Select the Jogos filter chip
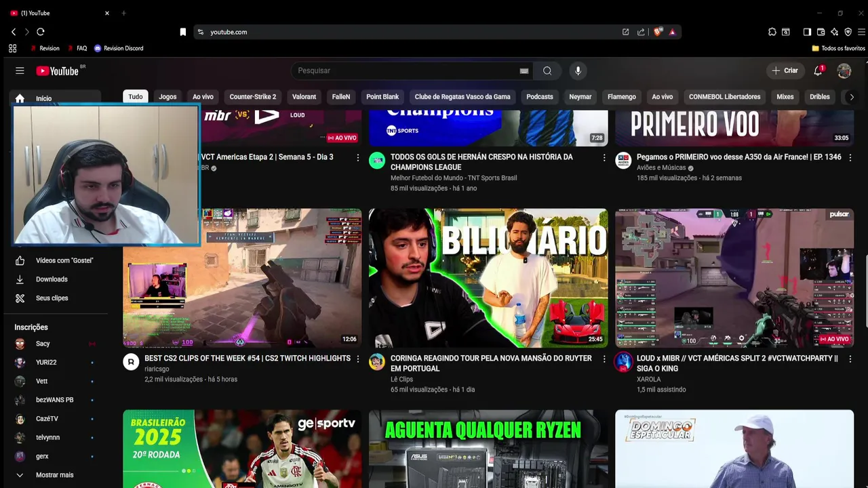Image resolution: width=868 pixels, height=488 pixels. pos(167,97)
